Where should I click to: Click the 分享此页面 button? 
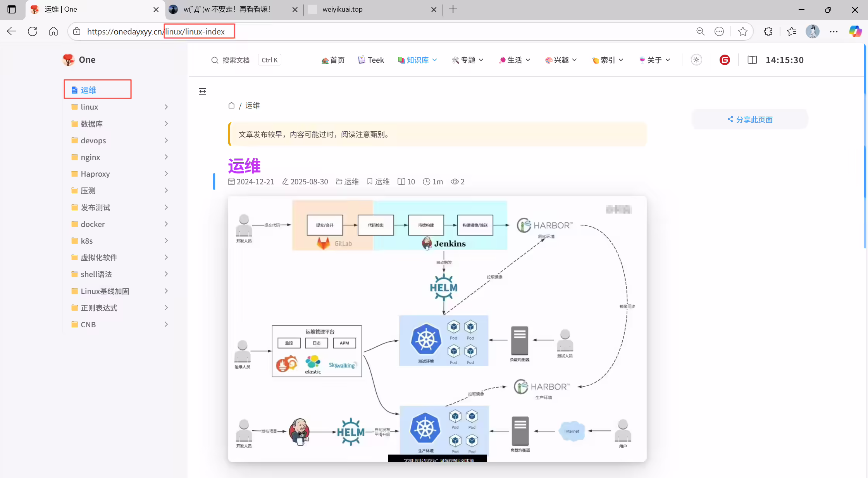point(750,120)
